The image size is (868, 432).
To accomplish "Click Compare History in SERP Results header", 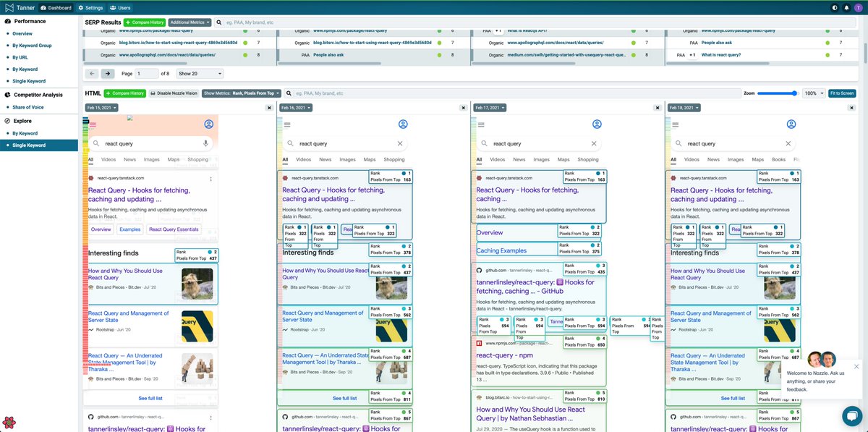I will 143,22.
